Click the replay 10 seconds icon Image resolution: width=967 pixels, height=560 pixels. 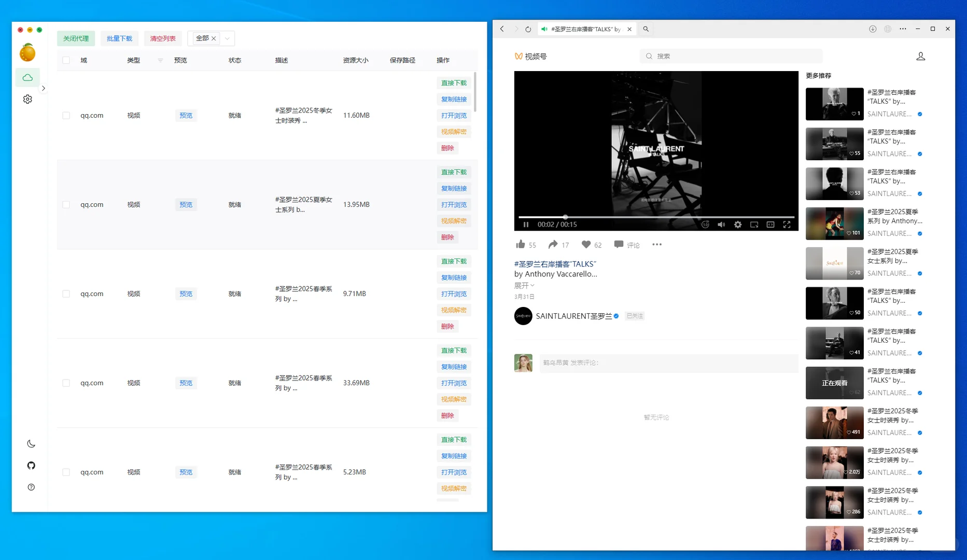click(705, 225)
